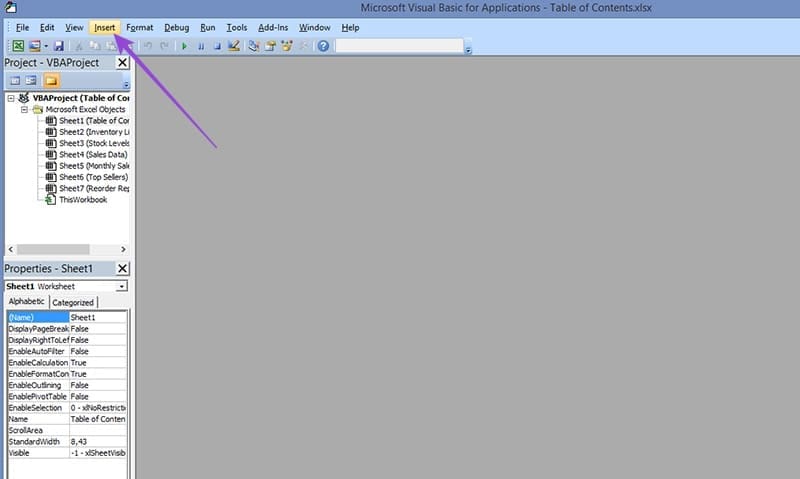800x479 pixels.
Task: Click the Reset stop icon
Action: pyautogui.click(x=217, y=46)
